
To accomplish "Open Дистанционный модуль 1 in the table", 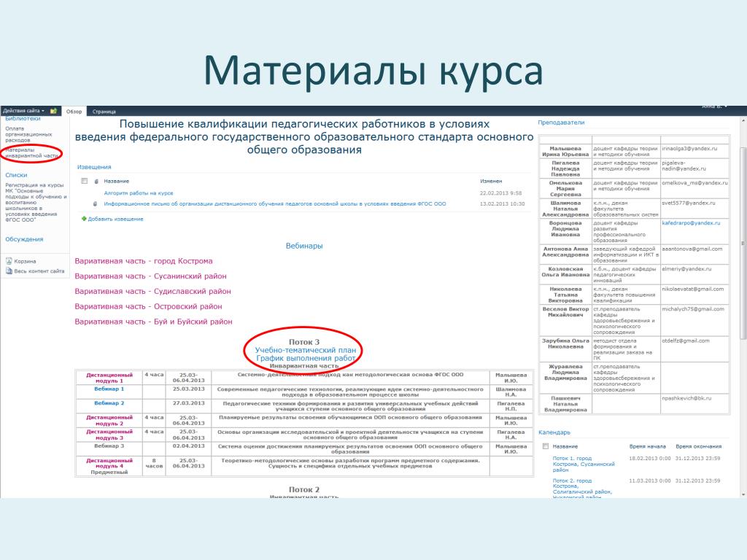I will 109,378.
